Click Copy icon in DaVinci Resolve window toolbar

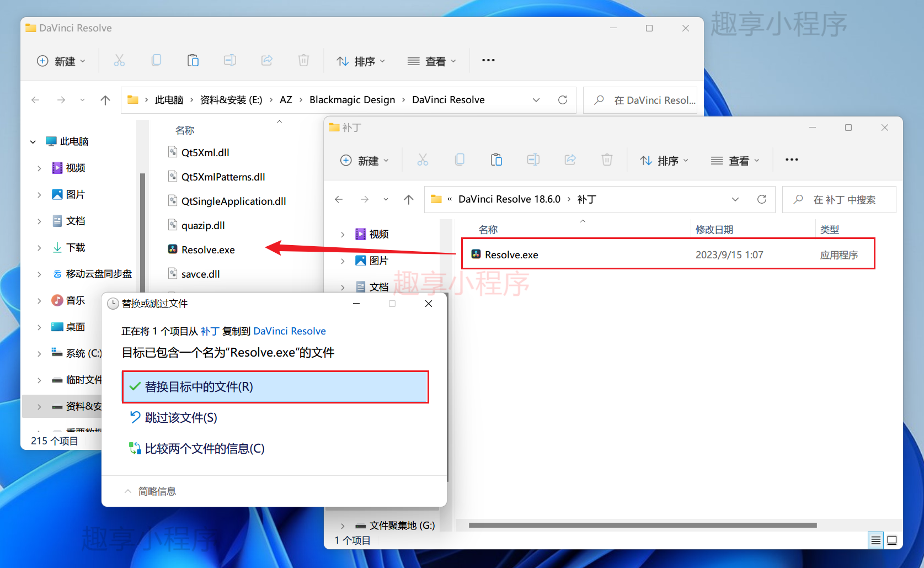tap(156, 61)
